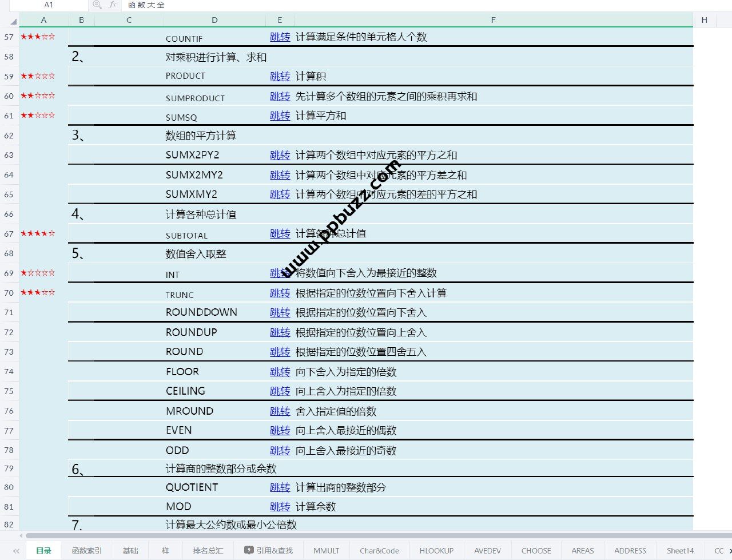The image size is (732, 560).
Task: Click the 跳转 link for CEILING
Action: (280, 391)
